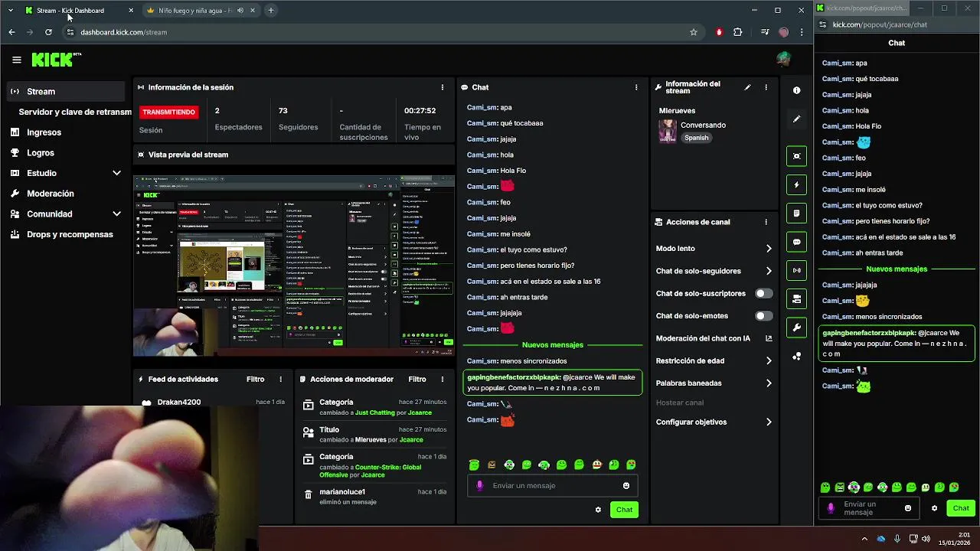Screen dimensions: 980x551
Task: Toggle Chat de solo-suscriptores switch
Action: 763,293
